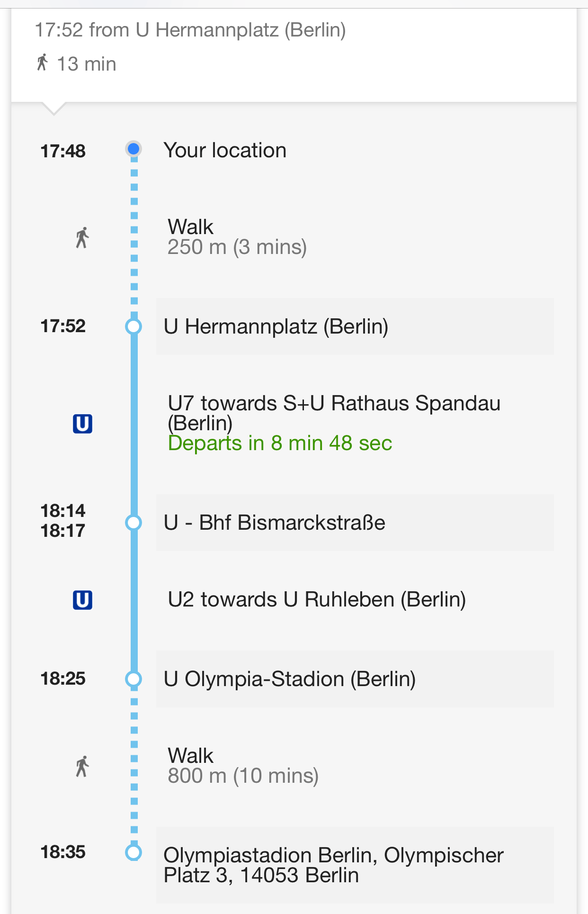Select the U Olympia-Stadion stop marker circle
Viewport: 588px width, 914px height.
pos(134,679)
